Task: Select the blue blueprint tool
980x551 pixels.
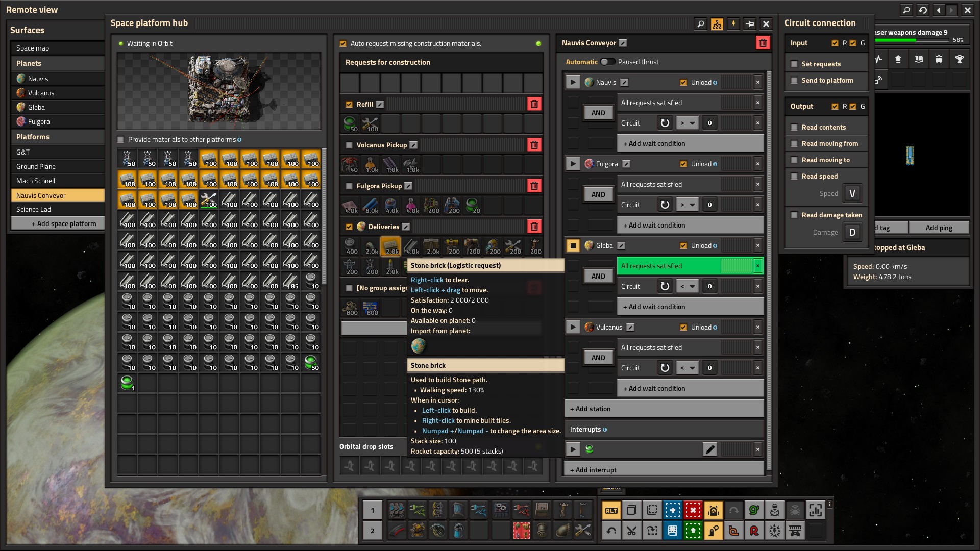Action: [x=672, y=510]
